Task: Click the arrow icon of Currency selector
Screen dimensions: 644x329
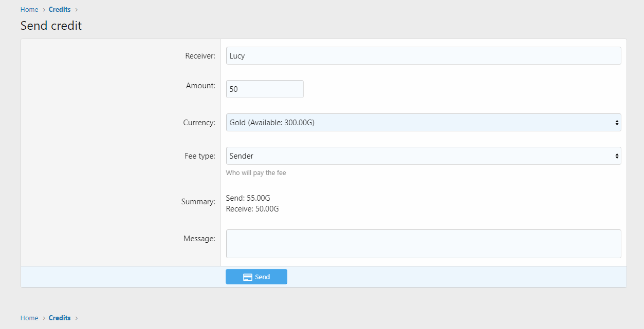Action: click(x=617, y=123)
